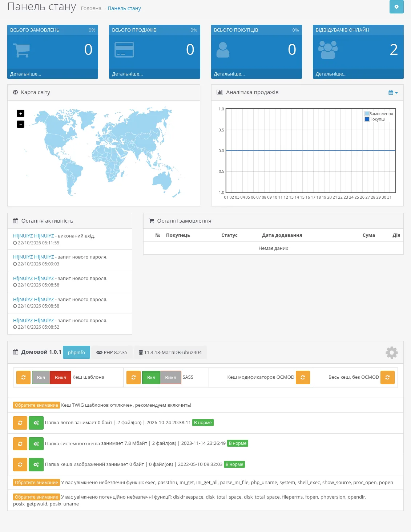This screenshot has width=411, height=532.
Task: Open user link on the 05:11:55 login activity
Action: pos(33,236)
